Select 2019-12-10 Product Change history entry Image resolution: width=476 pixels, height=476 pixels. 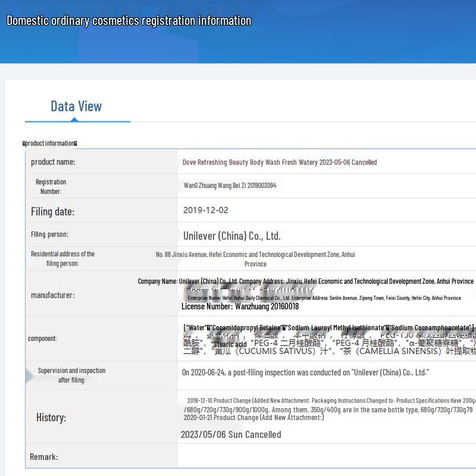(331, 400)
